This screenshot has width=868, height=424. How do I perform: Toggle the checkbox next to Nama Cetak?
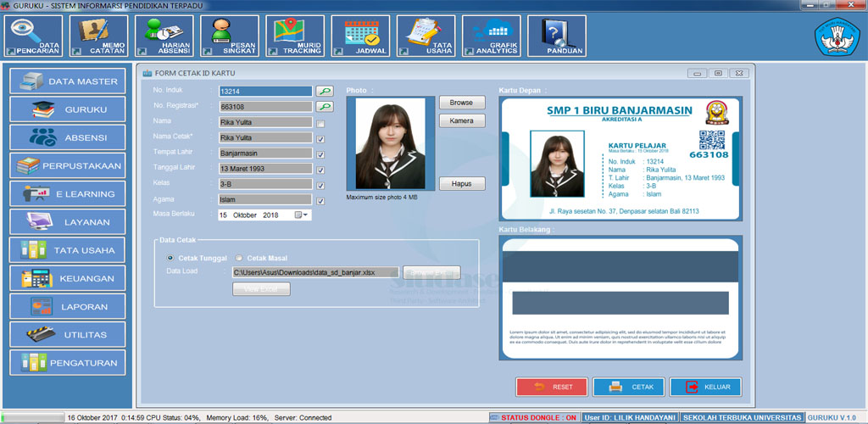tap(320, 139)
